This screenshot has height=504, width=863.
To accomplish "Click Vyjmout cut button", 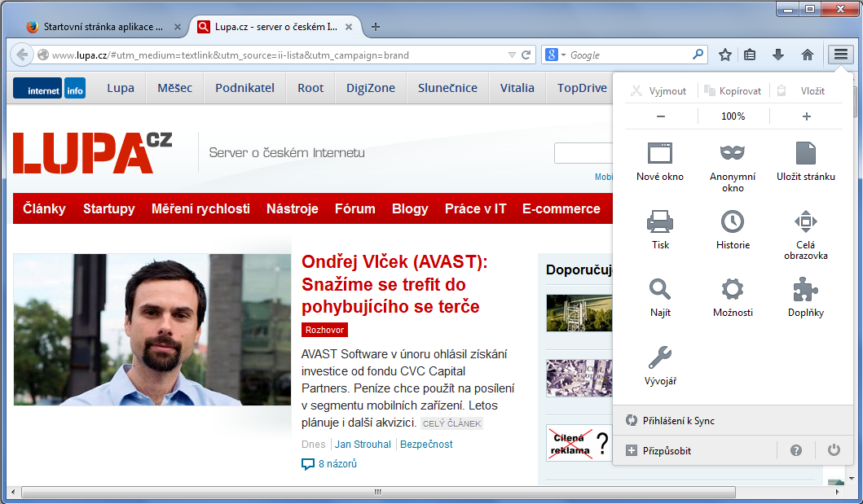I will point(660,90).
